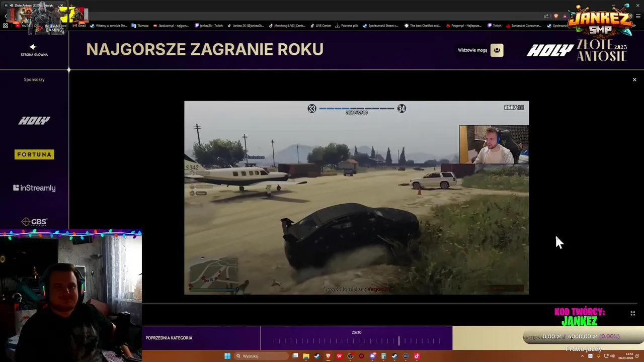
Task: Open Windows Start menu
Action: coord(227,356)
